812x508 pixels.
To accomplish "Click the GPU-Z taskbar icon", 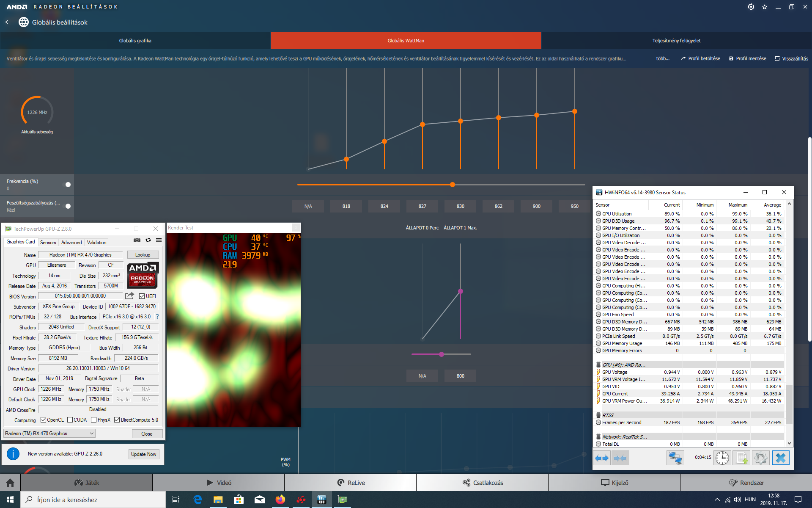I will point(343,500).
